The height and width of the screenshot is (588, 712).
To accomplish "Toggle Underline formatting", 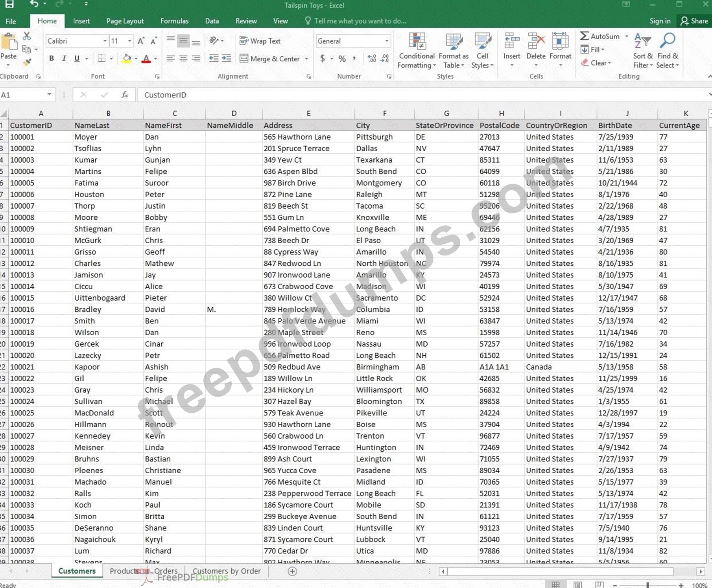I will [77, 59].
